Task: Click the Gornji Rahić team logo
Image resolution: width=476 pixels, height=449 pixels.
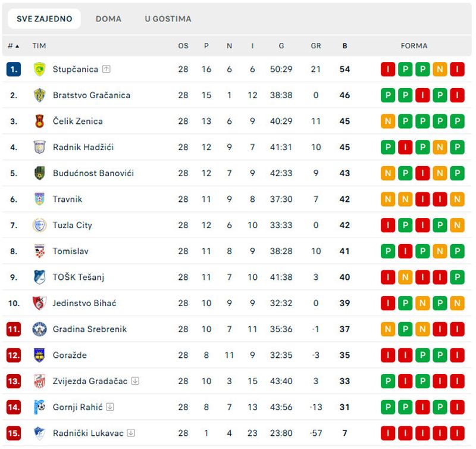Action: coord(39,407)
